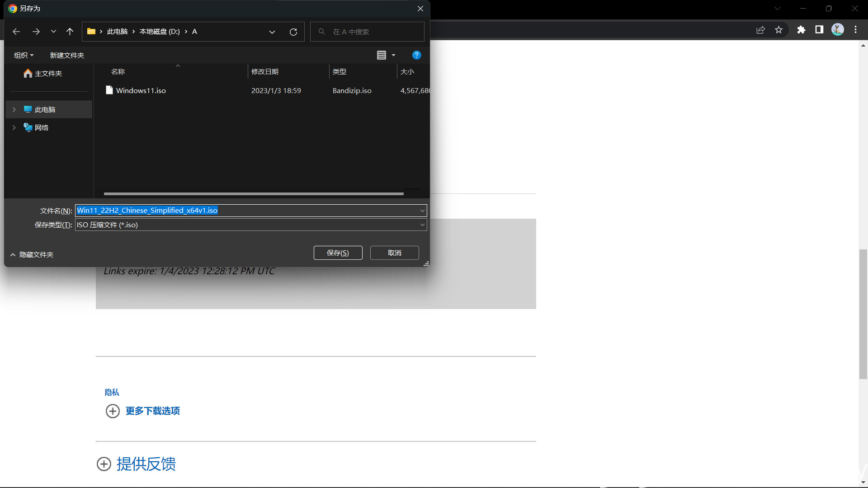Image resolution: width=868 pixels, height=488 pixels.
Task: Open the address bar history chevron
Action: coord(272,32)
